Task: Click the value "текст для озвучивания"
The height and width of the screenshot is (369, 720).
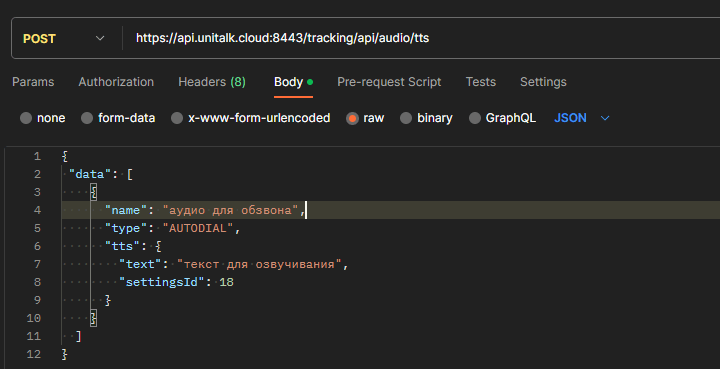Action: [259, 264]
